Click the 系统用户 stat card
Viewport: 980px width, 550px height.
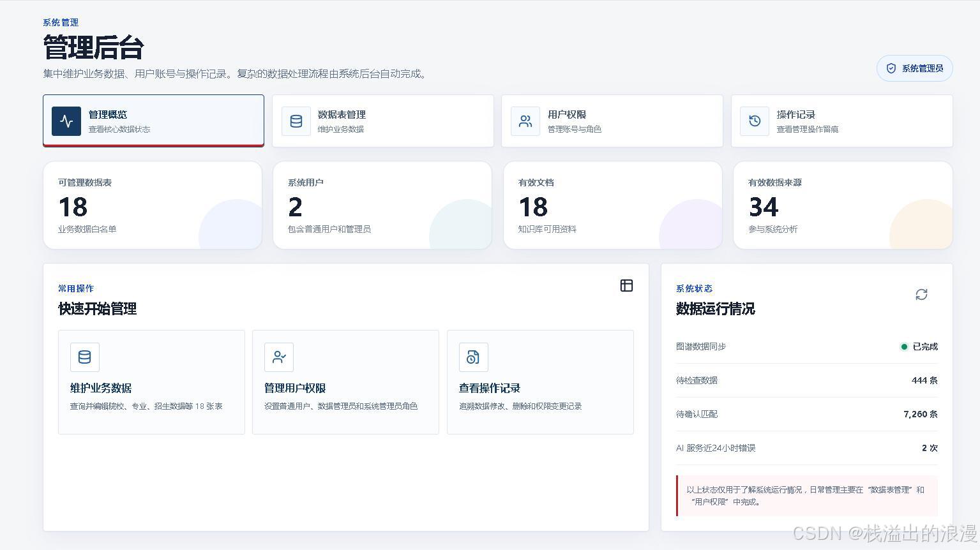pos(382,205)
